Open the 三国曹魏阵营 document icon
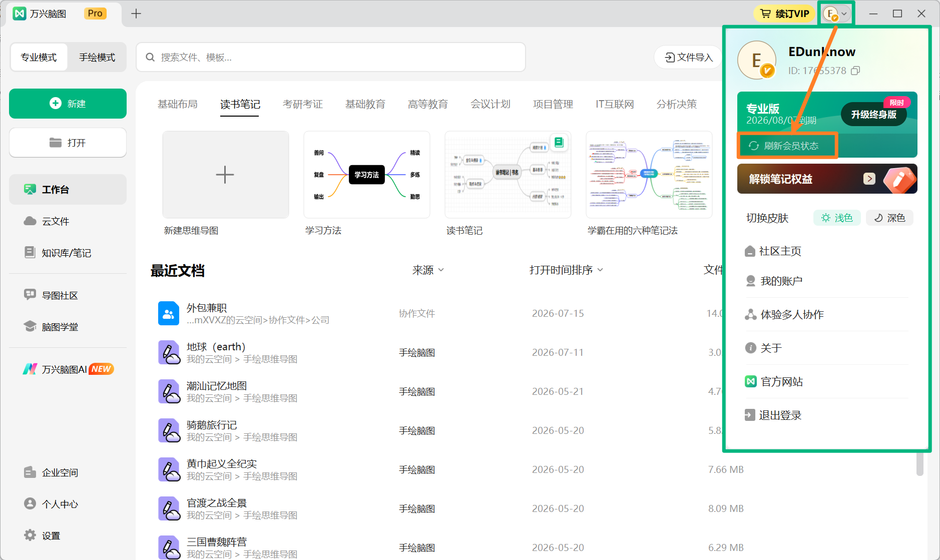Image resolution: width=940 pixels, height=560 pixels. tap(169, 547)
